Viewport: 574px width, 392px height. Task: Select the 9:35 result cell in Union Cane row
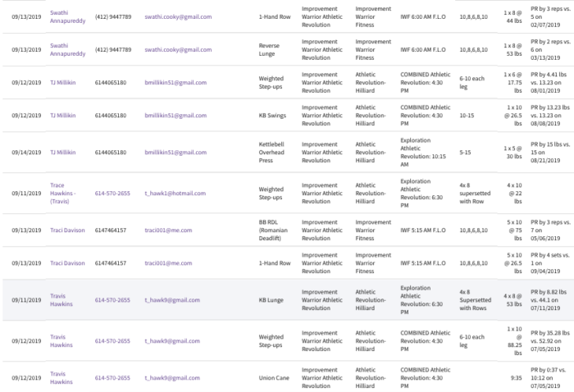point(516,378)
